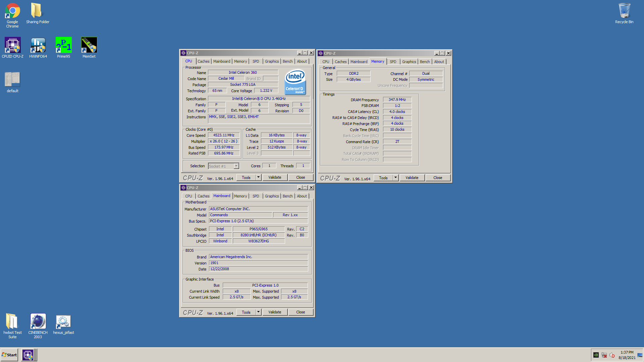Click Close button in CPU window

301,177
